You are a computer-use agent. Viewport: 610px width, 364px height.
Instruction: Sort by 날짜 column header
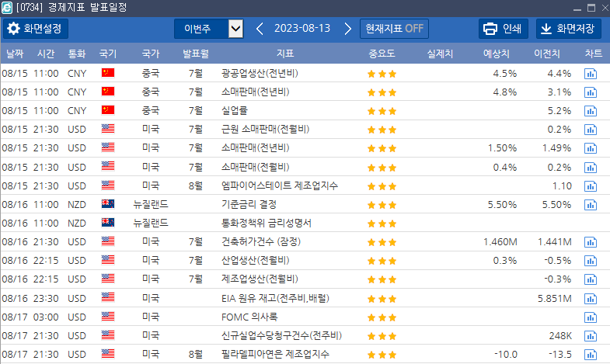15,54
